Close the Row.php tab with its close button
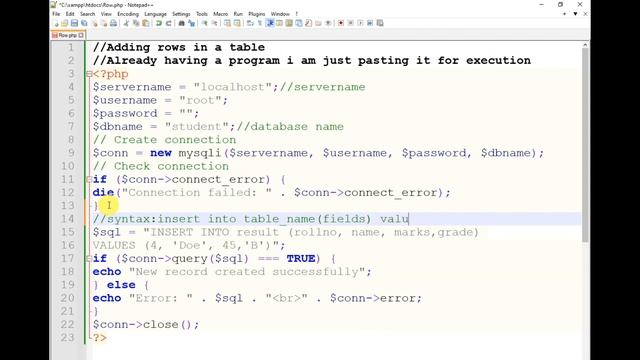This screenshot has width=640, height=360. click(x=81, y=36)
